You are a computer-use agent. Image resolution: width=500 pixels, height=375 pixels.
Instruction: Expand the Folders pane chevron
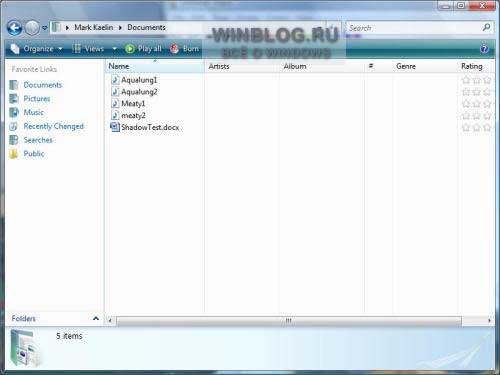(96, 318)
